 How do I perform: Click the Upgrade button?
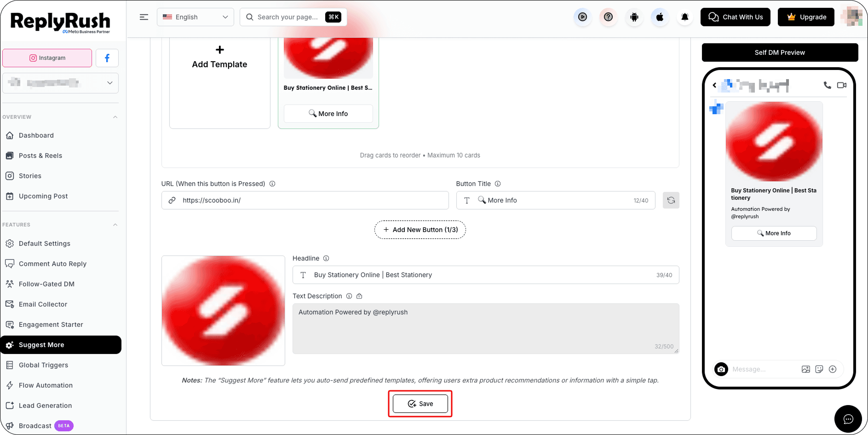pyautogui.click(x=806, y=17)
